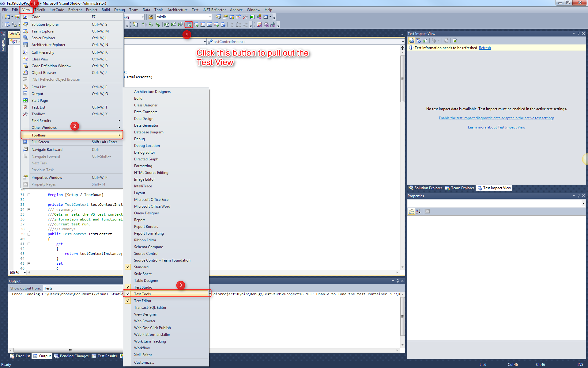
Task: Open the Show output from Tests dropdown
Action: (x=83, y=288)
